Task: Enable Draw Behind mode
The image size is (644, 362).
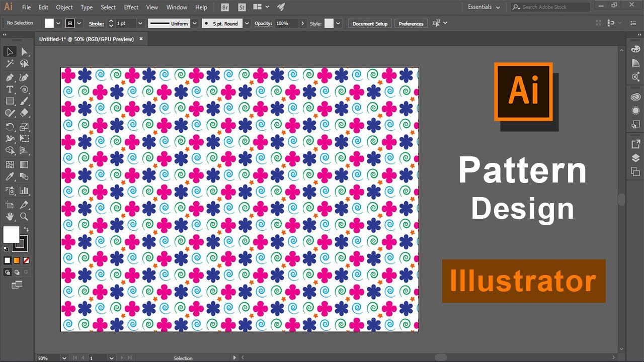Action: coord(17,273)
